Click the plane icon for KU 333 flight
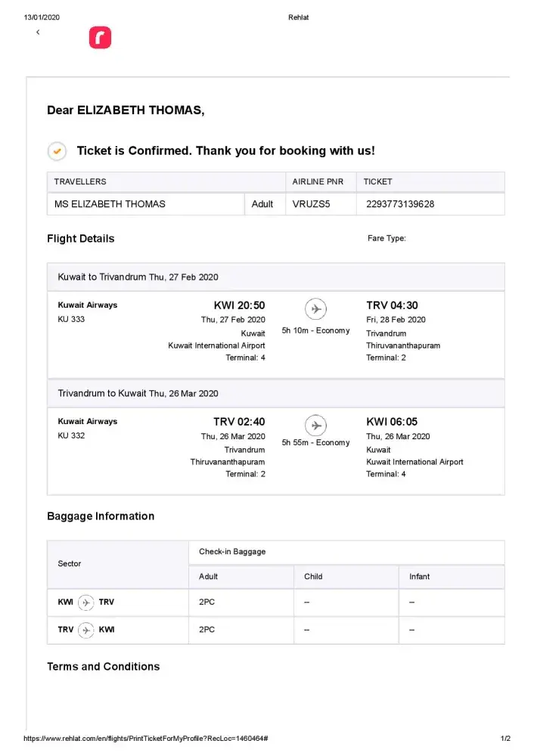534x756 pixels. click(x=316, y=308)
